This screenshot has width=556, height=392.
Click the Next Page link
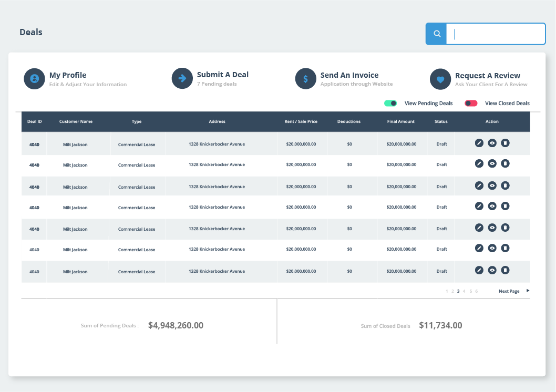coord(509,291)
